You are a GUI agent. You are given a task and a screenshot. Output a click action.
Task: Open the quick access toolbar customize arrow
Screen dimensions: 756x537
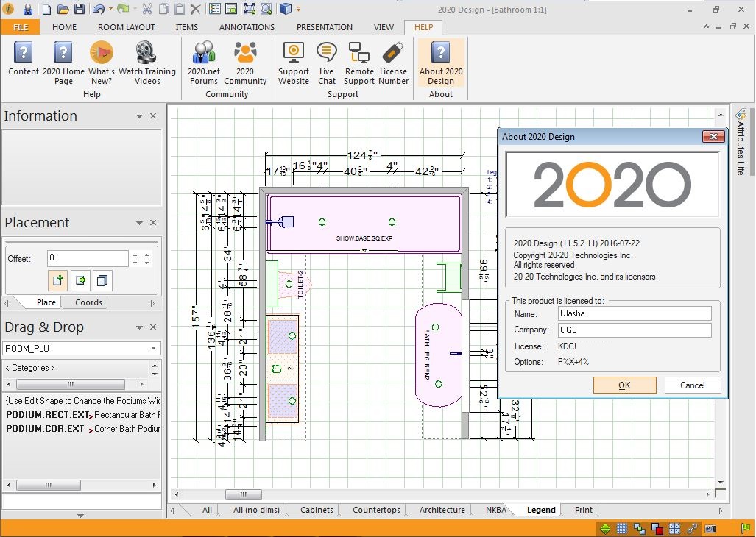point(298,9)
